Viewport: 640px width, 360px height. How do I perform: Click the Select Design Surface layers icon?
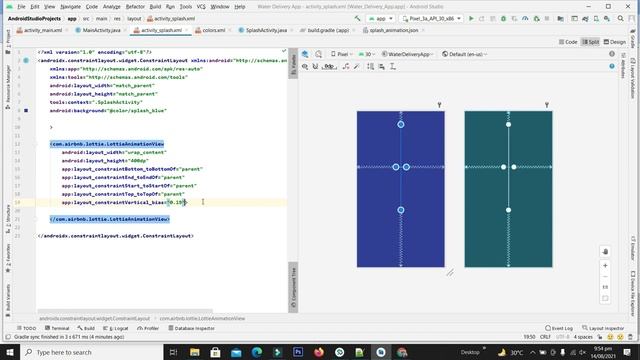point(305,54)
